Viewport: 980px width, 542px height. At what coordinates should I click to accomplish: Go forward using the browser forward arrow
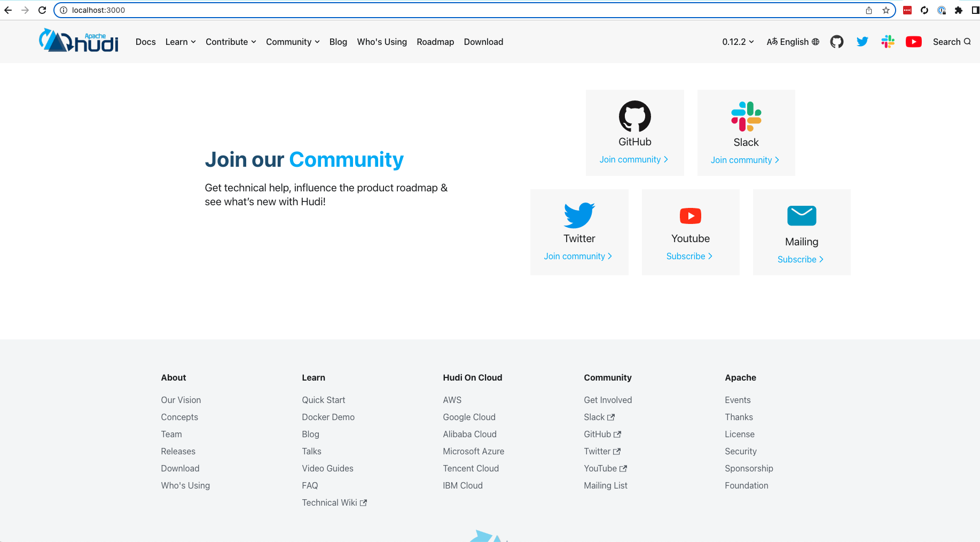click(x=25, y=10)
